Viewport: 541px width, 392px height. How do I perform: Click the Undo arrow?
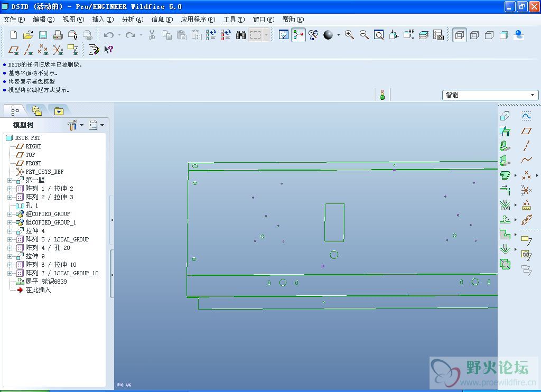point(109,35)
